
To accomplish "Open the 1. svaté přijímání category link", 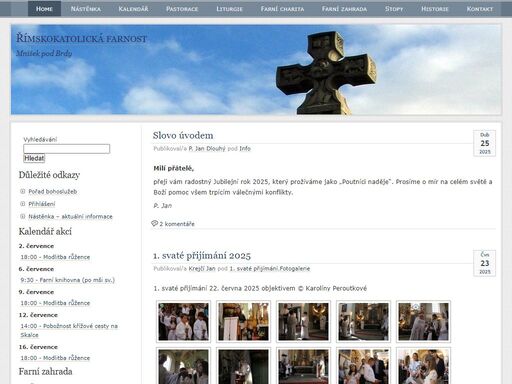I will 254,269.
